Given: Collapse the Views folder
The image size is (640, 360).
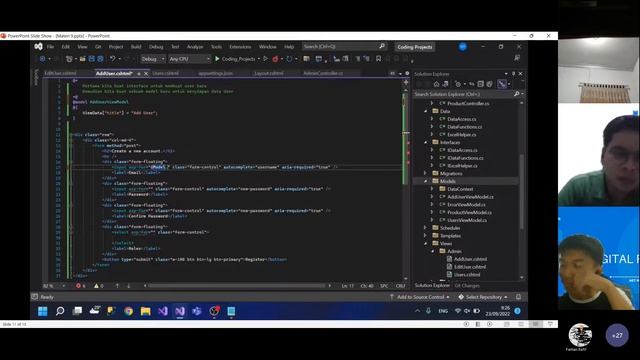Looking at the screenshot, I should point(425,243).
